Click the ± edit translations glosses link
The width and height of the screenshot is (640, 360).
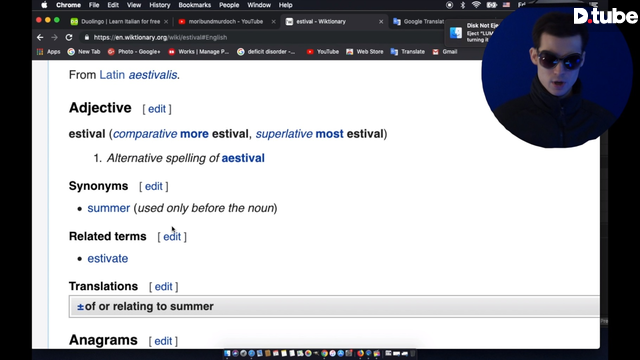click(80, 307)
